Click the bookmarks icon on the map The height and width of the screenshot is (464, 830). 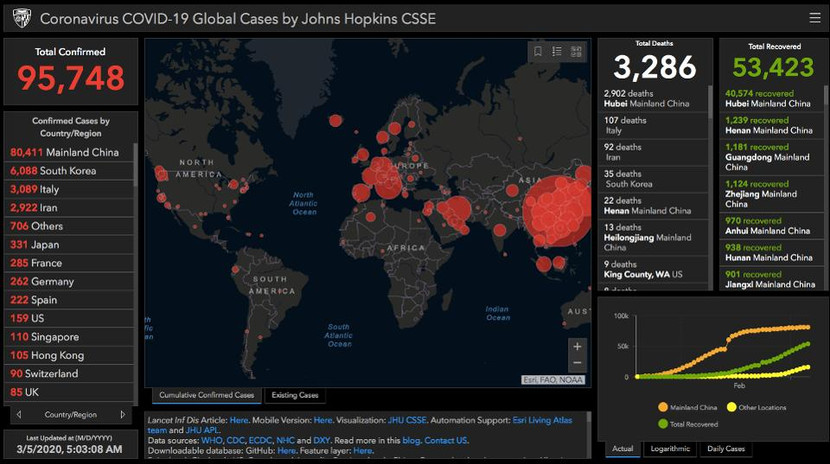point(538,52)
